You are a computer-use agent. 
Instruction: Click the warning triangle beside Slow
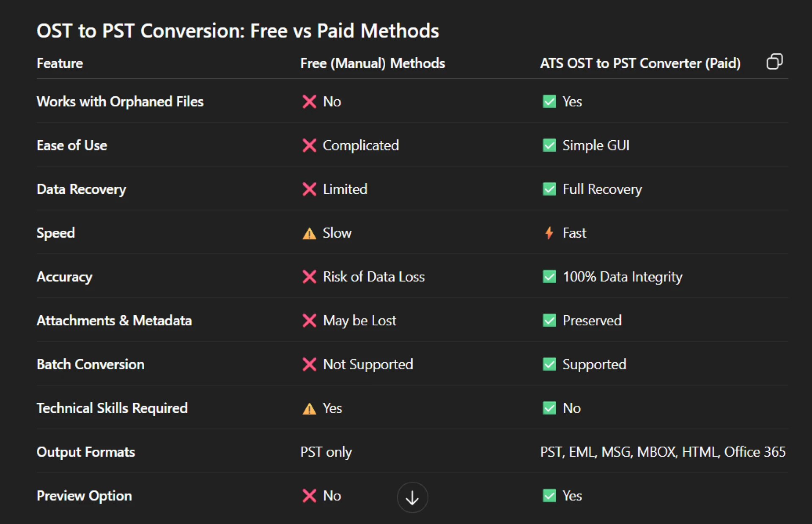point(309,233)
